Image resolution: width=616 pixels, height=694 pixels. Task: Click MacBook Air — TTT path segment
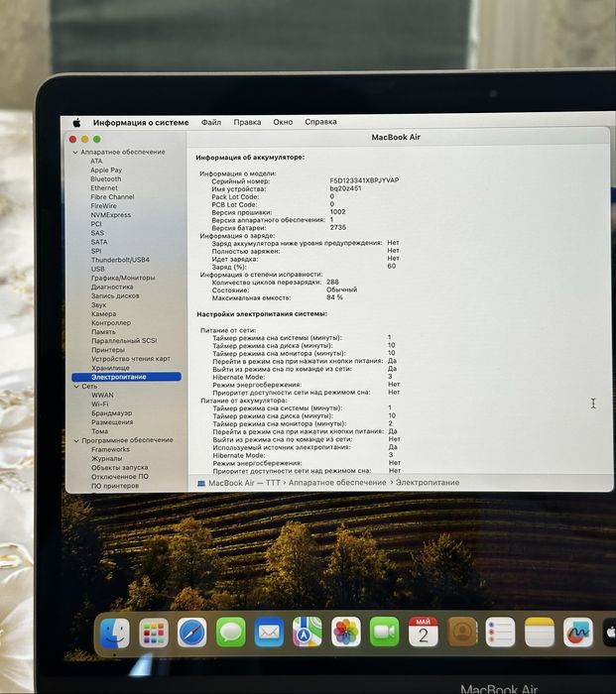(244, 483)
